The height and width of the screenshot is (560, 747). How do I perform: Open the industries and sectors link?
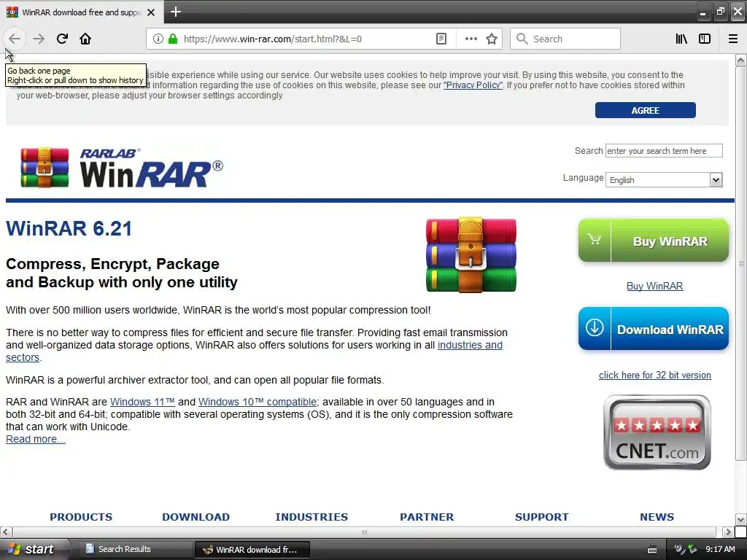(x=470, y=345)
